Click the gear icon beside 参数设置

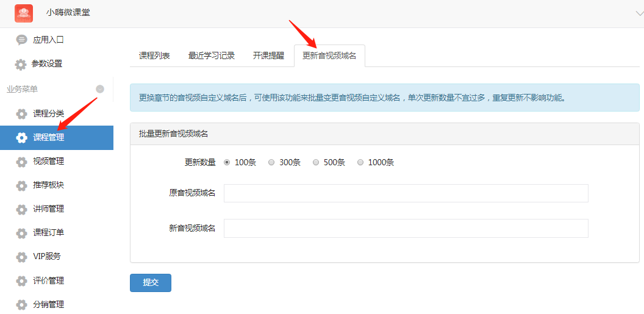coord(21,65)
